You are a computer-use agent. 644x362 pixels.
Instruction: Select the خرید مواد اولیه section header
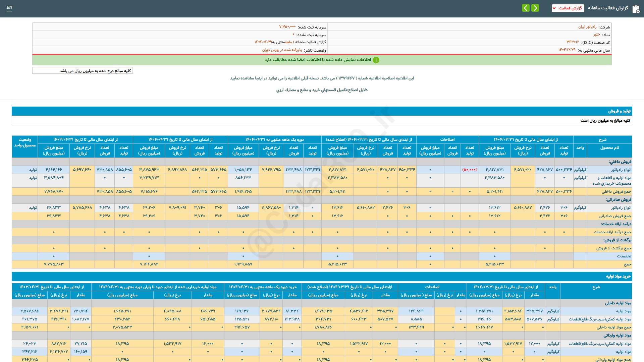coord(322,276)
